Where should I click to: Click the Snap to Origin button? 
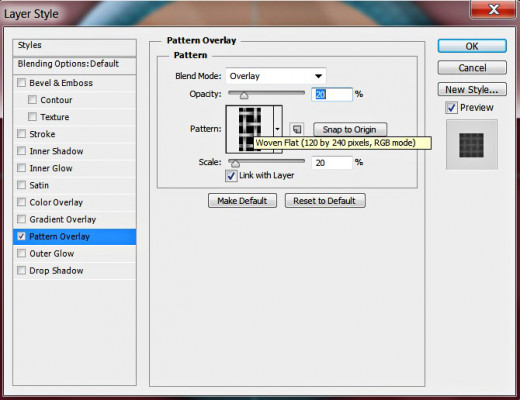[350, 129]
